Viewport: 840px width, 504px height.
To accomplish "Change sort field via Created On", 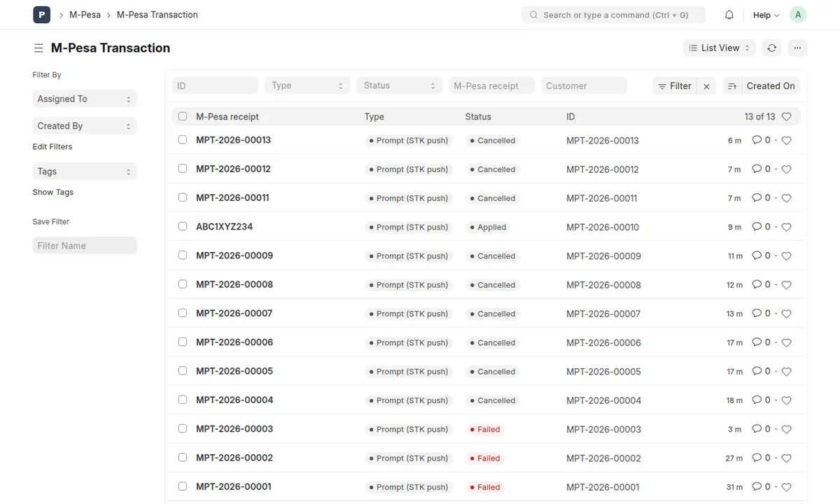I will point(771,86).
